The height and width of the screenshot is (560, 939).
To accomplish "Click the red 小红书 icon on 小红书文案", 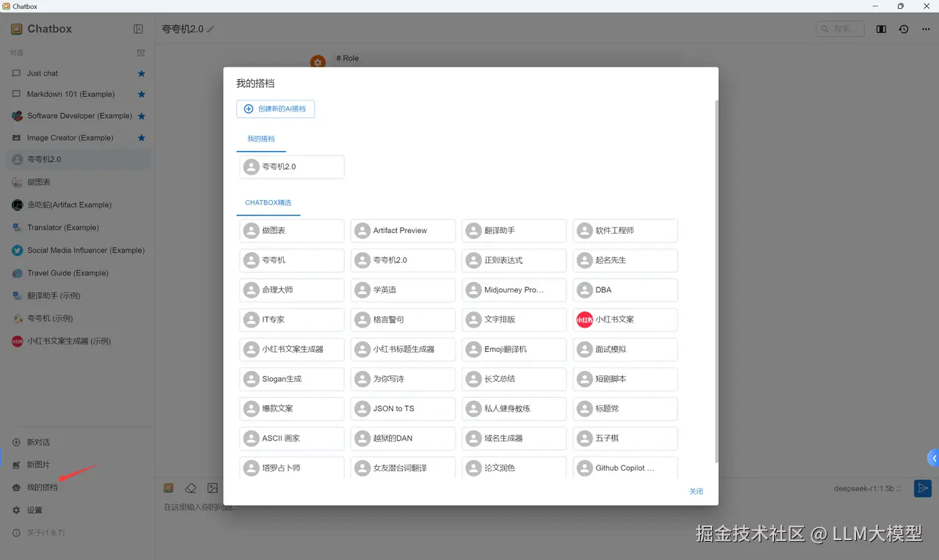I will pyautogui.click(x=585, y=320).
